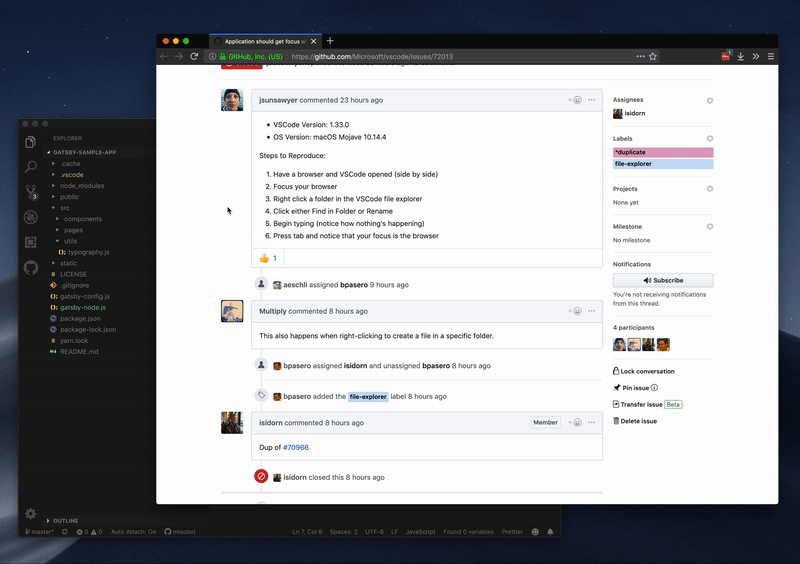The width and height of the screenshot is (800, 564).
Task: Open Debug icon in VSCode activity bar
Action: (31, 217)
